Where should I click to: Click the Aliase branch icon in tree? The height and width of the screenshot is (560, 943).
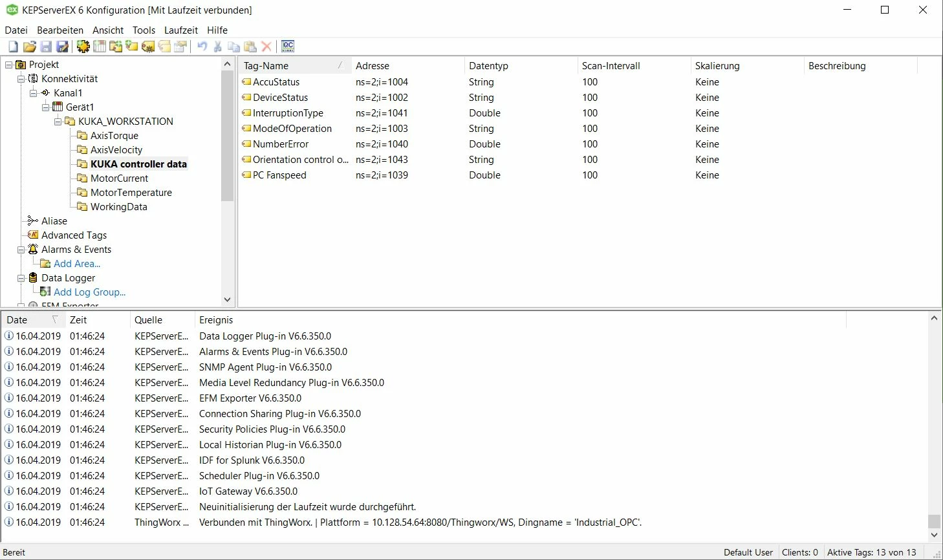[x=33, y=221]
